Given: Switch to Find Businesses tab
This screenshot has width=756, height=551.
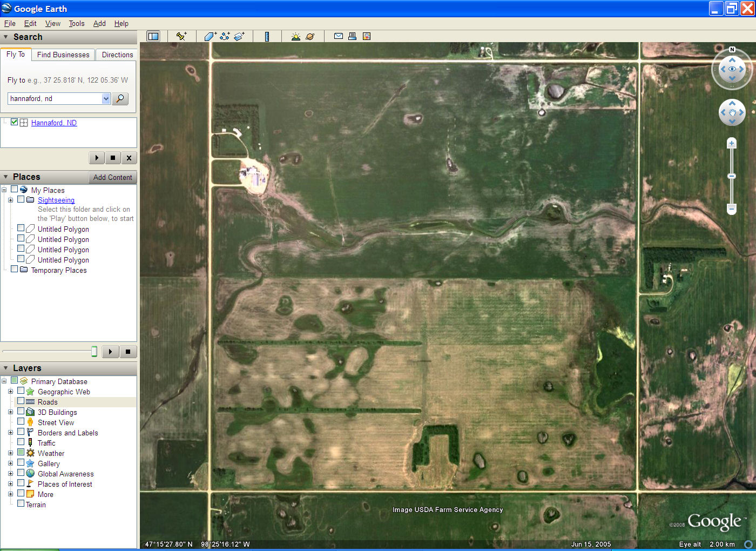Looking at the screenshot, I should click(63, 55).
